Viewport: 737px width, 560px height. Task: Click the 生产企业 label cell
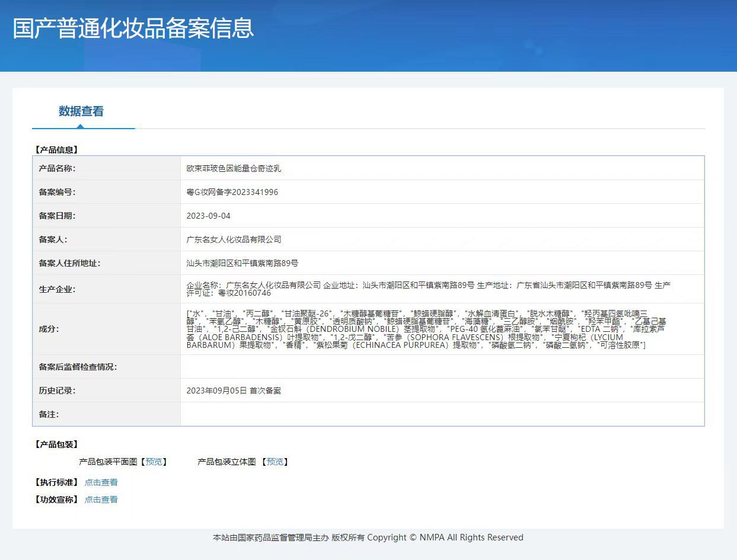pos(107,289)
